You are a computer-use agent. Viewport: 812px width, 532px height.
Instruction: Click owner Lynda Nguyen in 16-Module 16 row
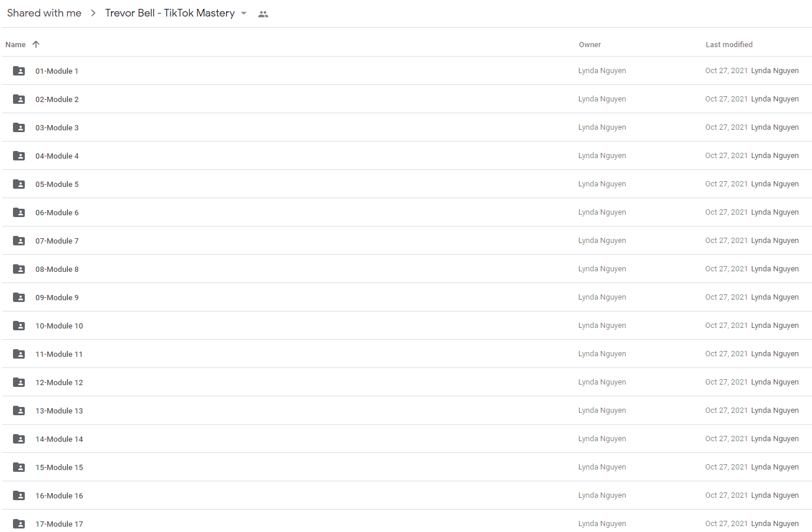[602, 495]
